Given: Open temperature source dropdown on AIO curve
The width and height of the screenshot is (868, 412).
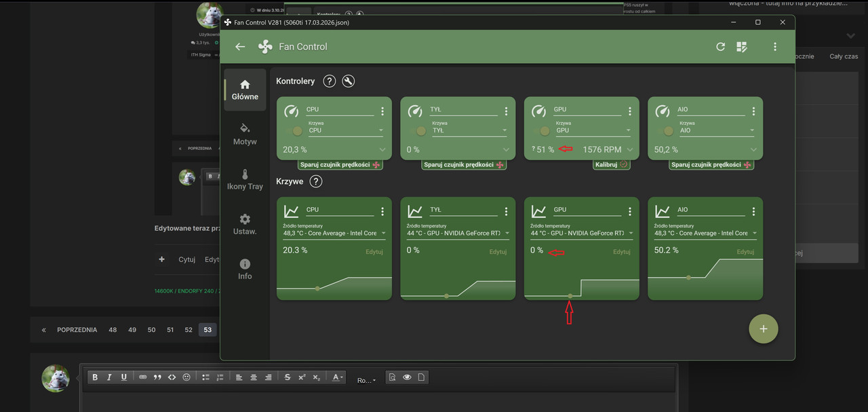Looking at the screenshot, I should click(x=705, y=231).
